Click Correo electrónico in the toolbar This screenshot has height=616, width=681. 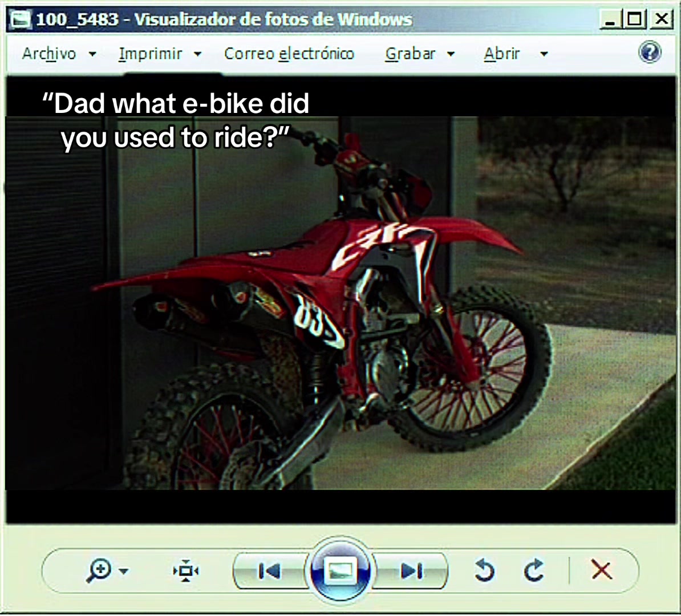click(289, 54)
